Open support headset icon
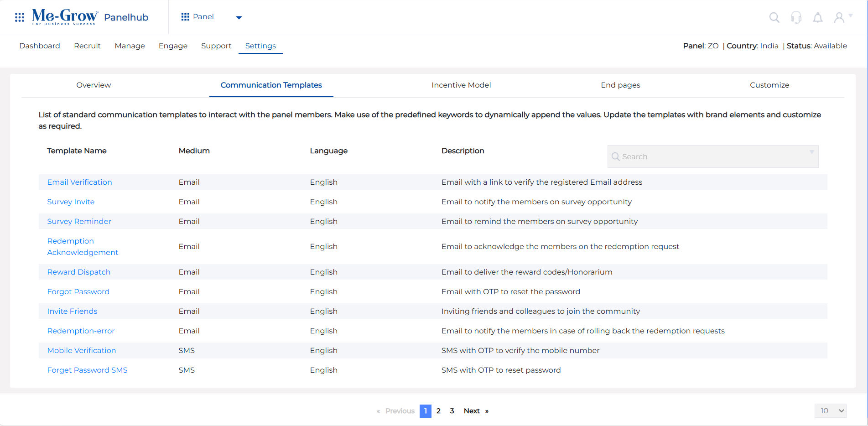 click(796, 17)
